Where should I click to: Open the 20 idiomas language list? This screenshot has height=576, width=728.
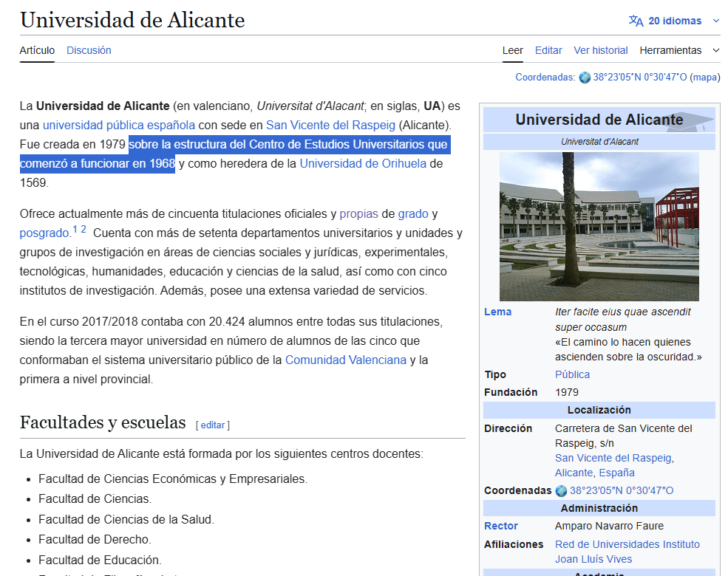click(x=675, y=21)
